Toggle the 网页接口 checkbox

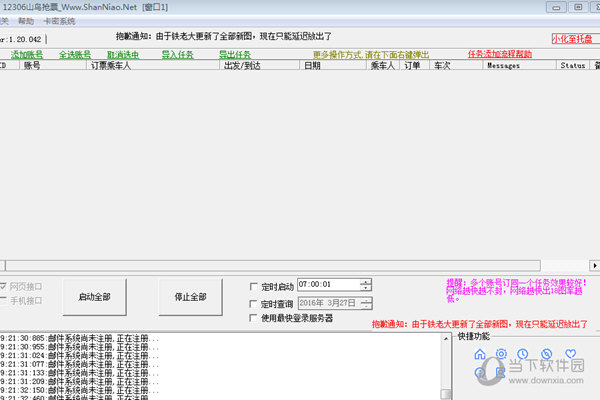3,286
